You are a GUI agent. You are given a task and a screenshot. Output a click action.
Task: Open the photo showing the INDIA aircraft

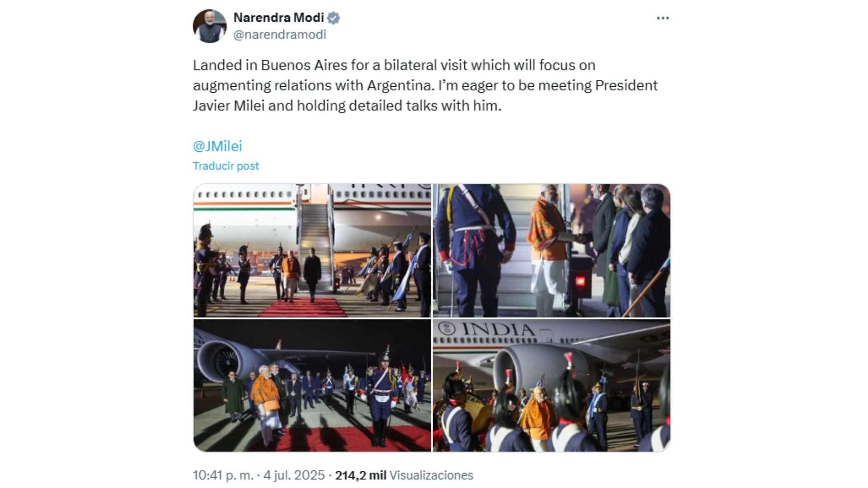(x=552, y=385)
